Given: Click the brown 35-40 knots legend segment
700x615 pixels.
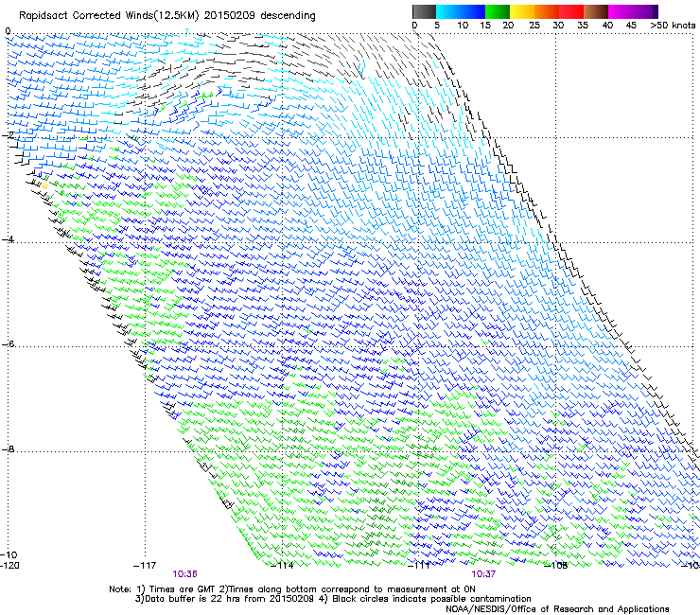Looking at the screenshot, I should [x=596, y=11].
